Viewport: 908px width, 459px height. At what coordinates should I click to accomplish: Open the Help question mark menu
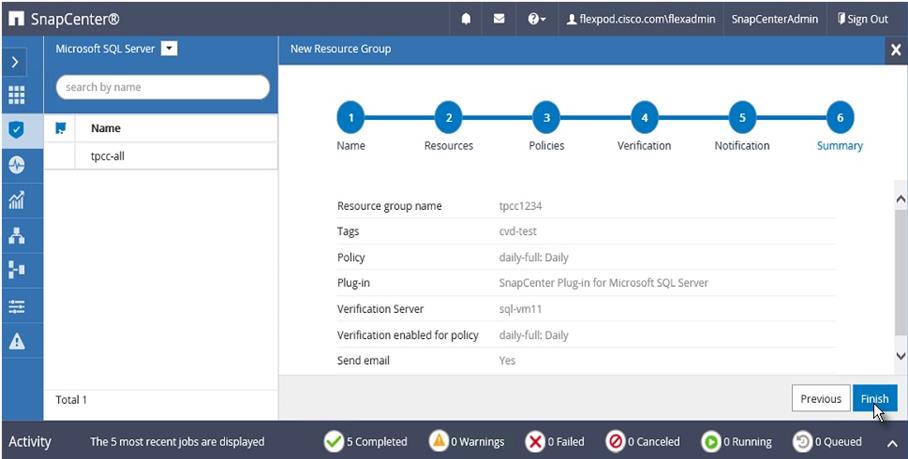point(536,19)
